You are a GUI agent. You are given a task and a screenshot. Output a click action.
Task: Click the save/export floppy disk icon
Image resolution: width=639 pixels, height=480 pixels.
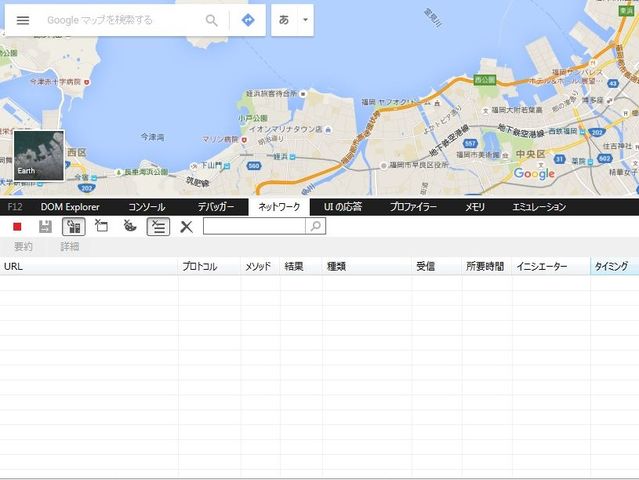pos(45,227)
